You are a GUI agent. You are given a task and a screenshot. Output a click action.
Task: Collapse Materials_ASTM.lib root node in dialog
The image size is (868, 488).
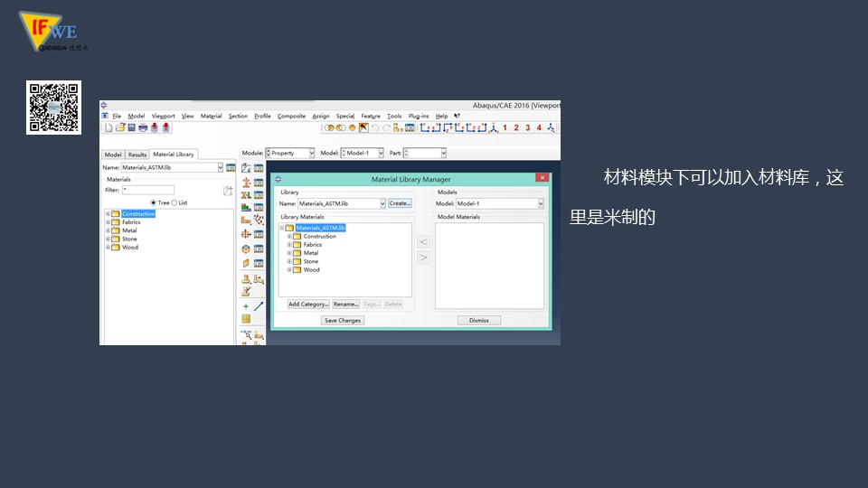(x=282, y=228)
